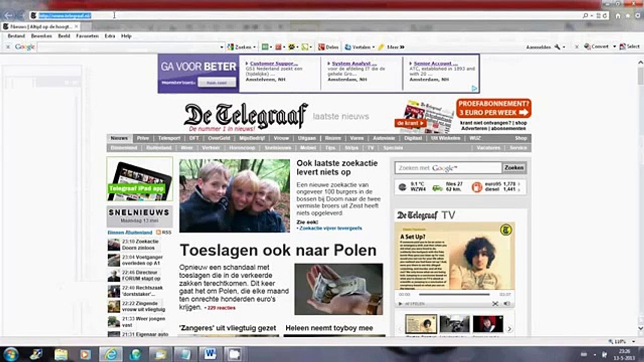
Task: Seek on the Telegraaf TV video progress bar
Action: 454,294
